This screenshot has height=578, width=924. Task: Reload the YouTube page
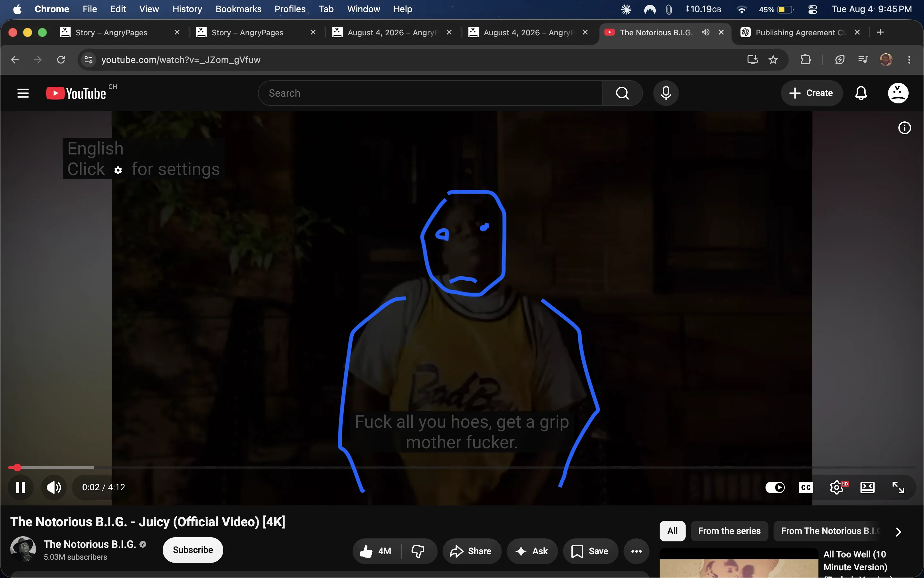click(x=61, y=60)
